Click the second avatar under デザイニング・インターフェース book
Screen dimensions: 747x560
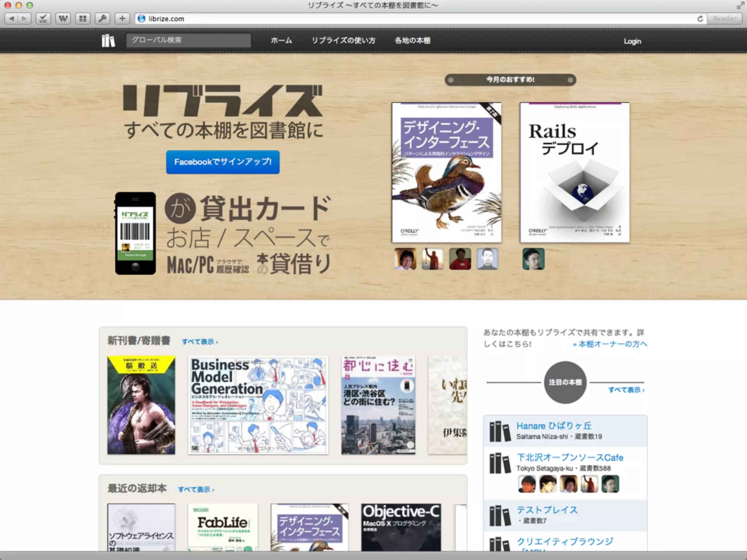point(433,259)
